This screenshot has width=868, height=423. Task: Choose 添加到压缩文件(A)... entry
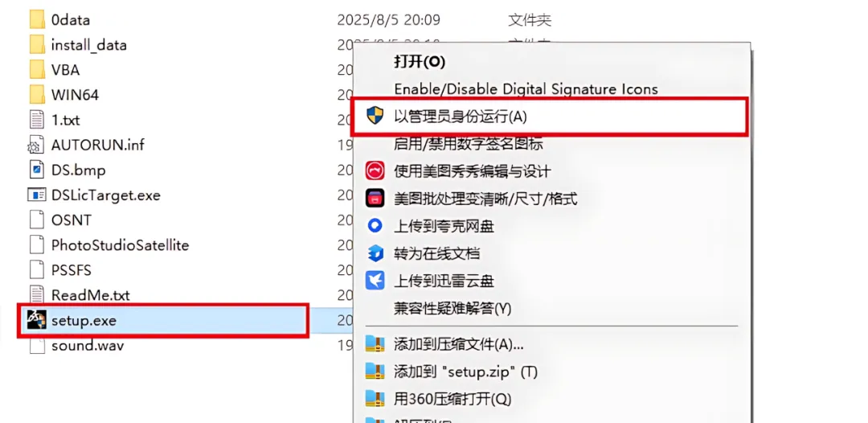pyautogui.click(x=458, y=344)
